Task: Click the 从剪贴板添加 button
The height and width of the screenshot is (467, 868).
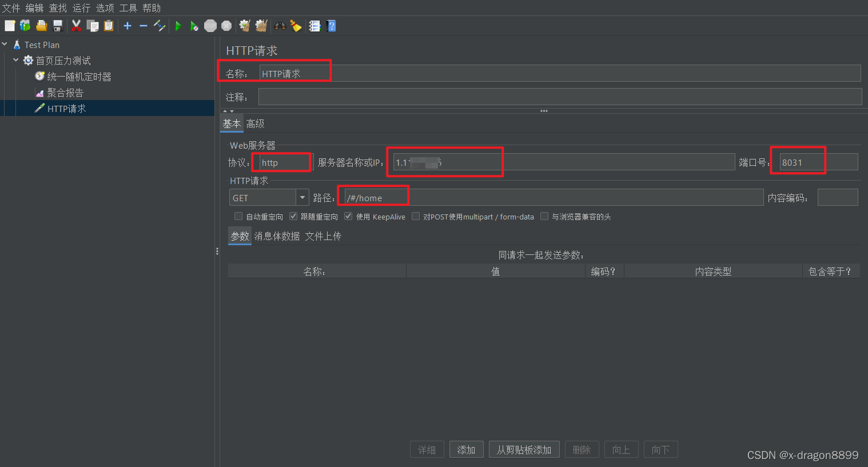Action: coord(524,450)
